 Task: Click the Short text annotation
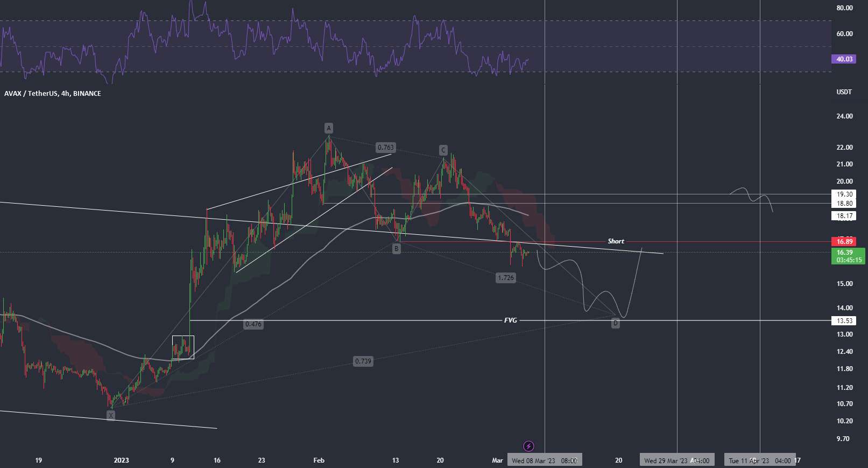[616, 241]
